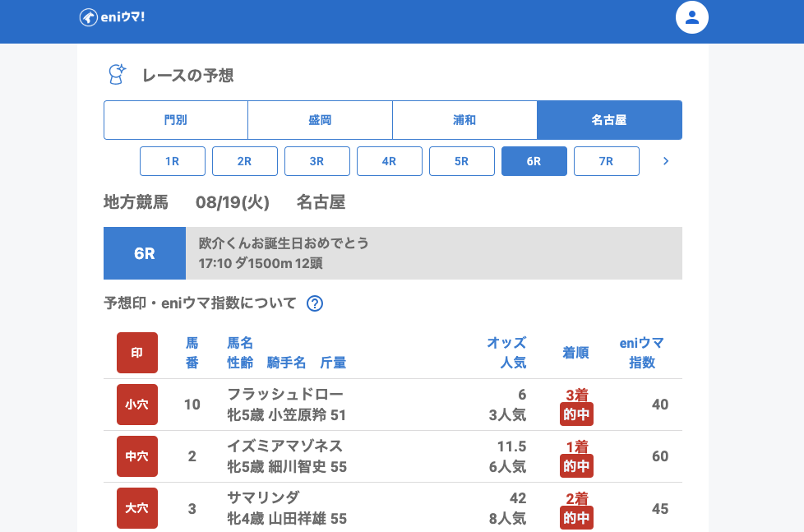Switch to the 門別 racecourse tab
804x532 pixels.
tap(176, 120)
